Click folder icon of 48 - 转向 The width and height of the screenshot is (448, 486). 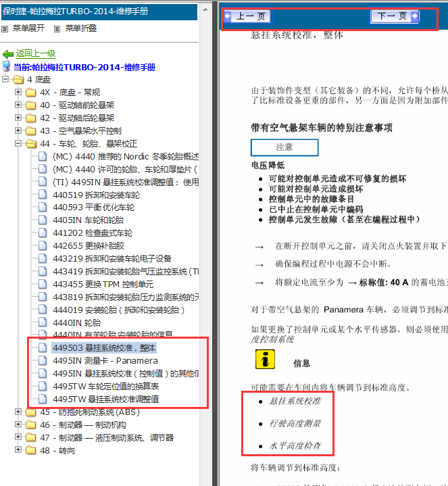pyautogui.click(x=30, y=451)
